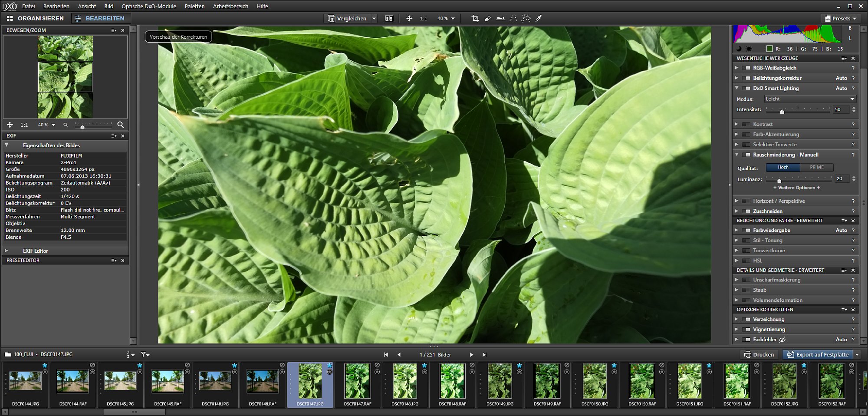Show highlight clipping with sun icon

(x=749, y=49)
